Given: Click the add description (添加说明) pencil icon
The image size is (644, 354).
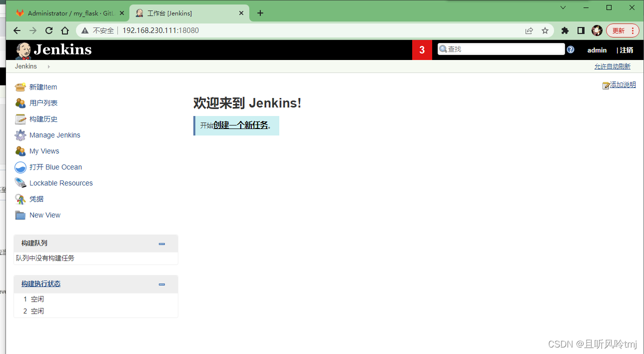Looking at the screenshot, I should (x=606, y=85).
